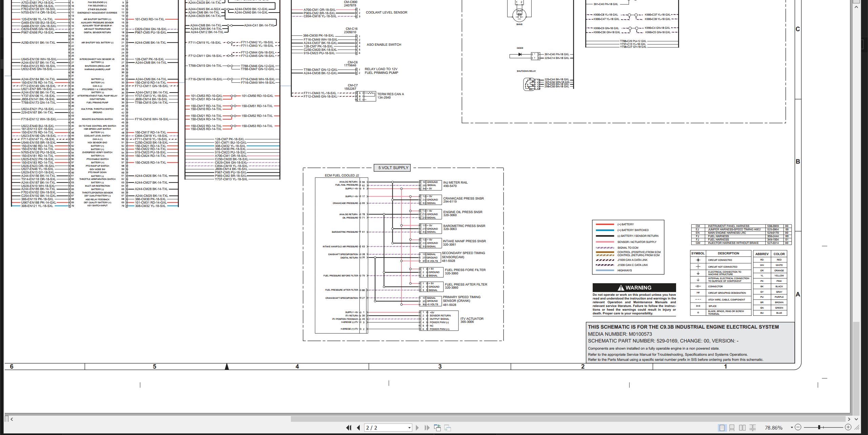Select continuous facing pages layout
Viewport: 868px width, 435px height.
[753, 428]
